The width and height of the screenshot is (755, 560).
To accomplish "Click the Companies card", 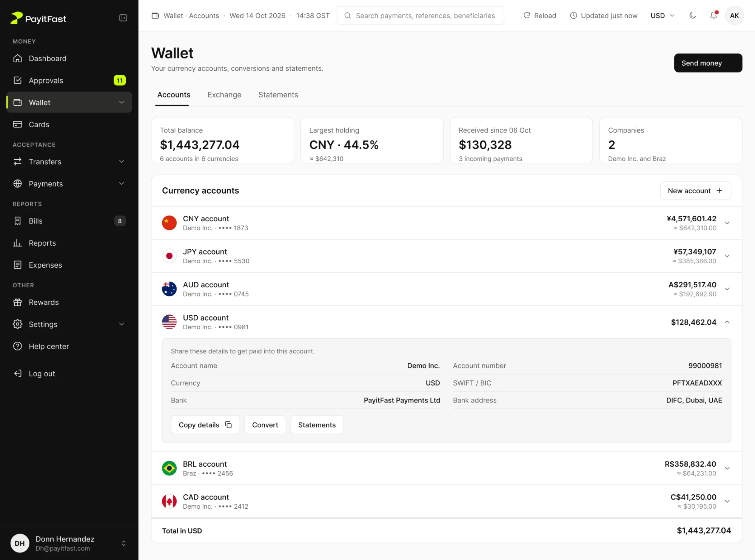I will click(x=671, y=140).
